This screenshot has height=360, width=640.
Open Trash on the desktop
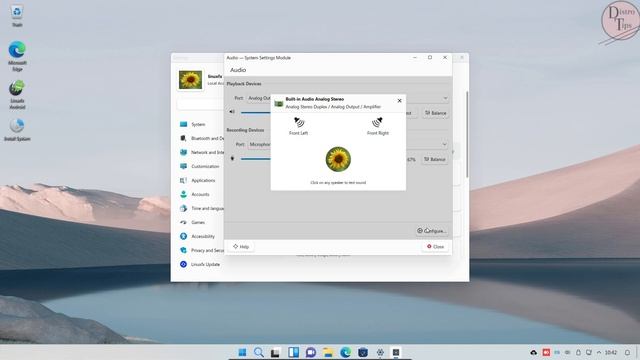(17, 16)
